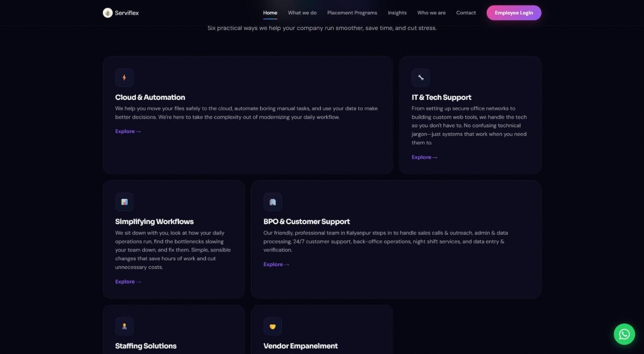Click the Serviflex logo icon
The image size is (644, 354).
point(108,13)
